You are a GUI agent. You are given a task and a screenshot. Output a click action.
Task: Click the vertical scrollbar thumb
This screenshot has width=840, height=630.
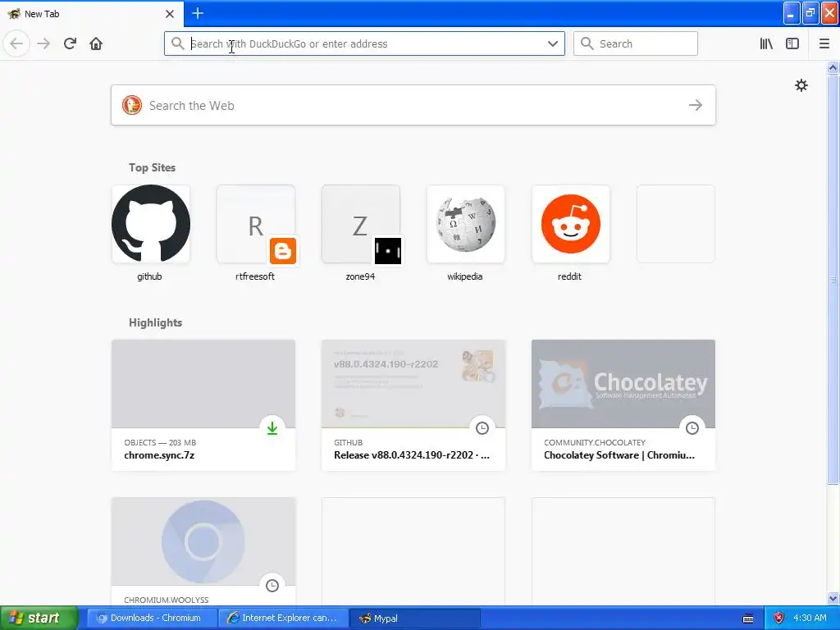[x=833, y=279]
